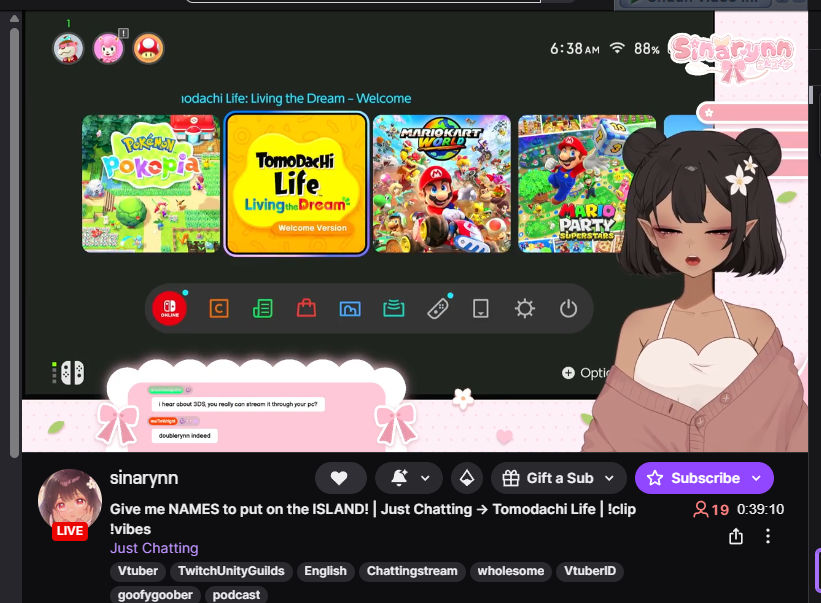Click chat message 'doublerynn indeed'
The width and height of the screenshot is (821, 603).
tap(184, 436)
